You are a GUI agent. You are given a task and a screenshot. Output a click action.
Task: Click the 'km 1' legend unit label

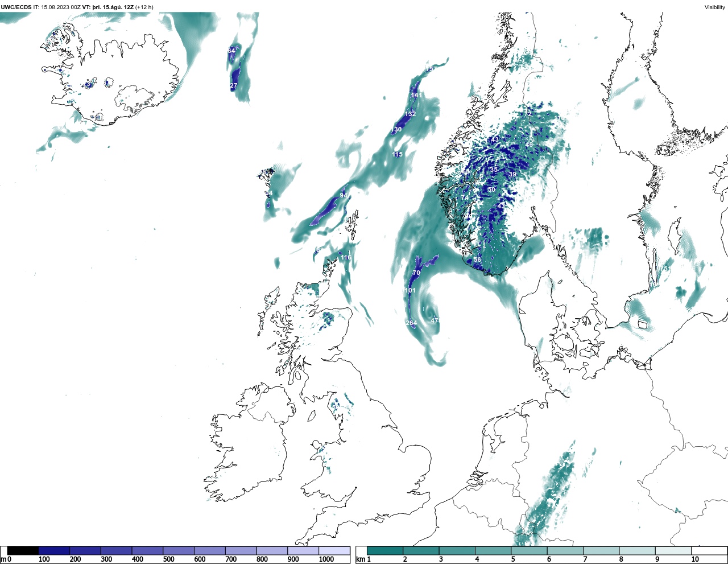363,559
